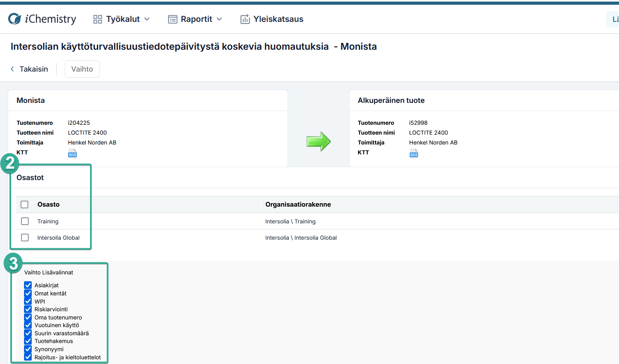Click product number i52998
Viewport: 619px width, 364px height.
(418, 123)
